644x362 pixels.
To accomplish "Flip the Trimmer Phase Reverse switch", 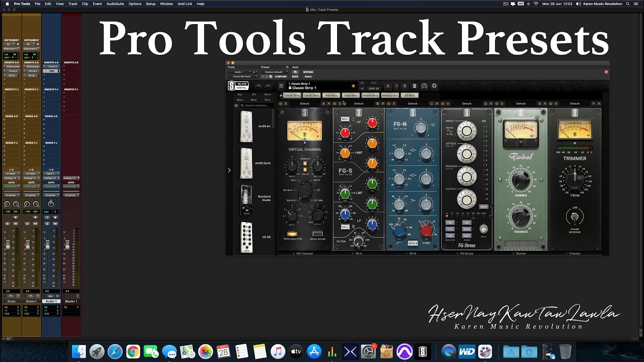I will click(575, 217).
